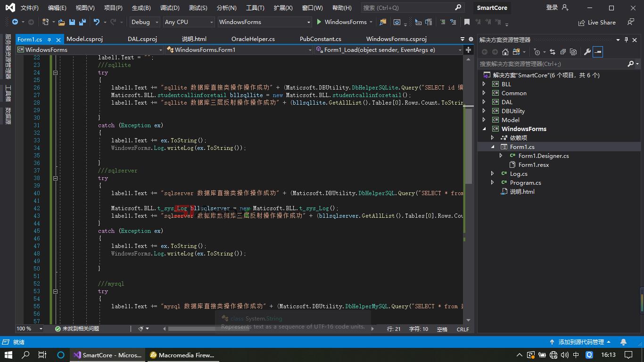Open properties via wrench icon in Solution Explorer
Screen dimensions: 644x362
(587, 52)
